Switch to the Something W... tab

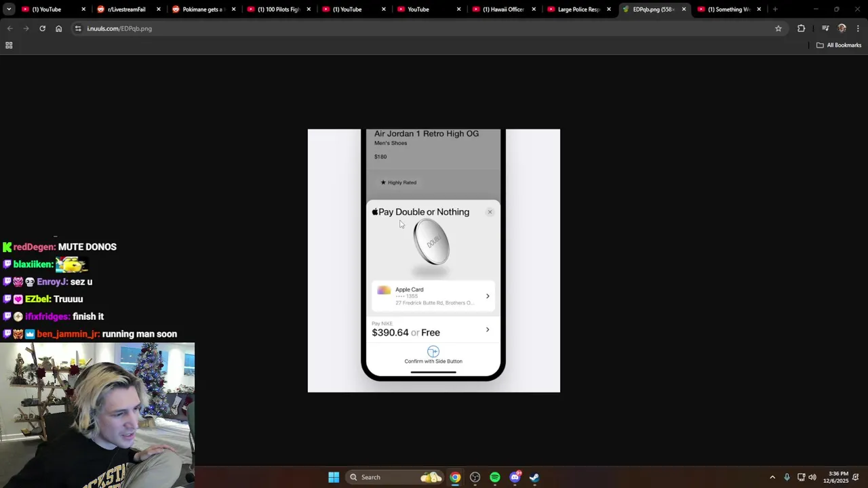pos(728,9)
